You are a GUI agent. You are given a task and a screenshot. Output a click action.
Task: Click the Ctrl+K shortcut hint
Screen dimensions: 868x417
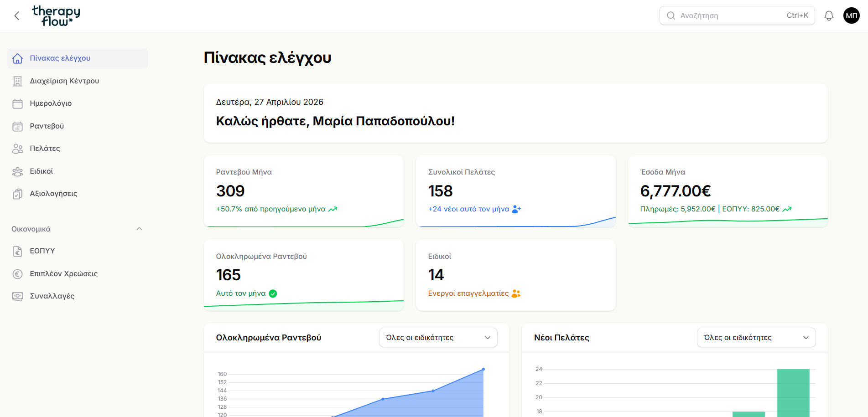[x=797, y=15]
